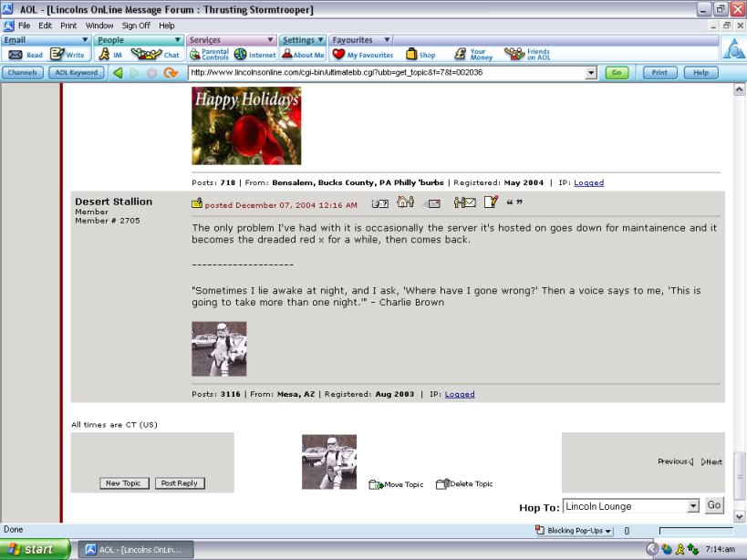Viewport: 747px width, 560px height.
Task: Click the Logged IP link for Desert Stallion
Action: pyautogui.click(x=460, y=394)
